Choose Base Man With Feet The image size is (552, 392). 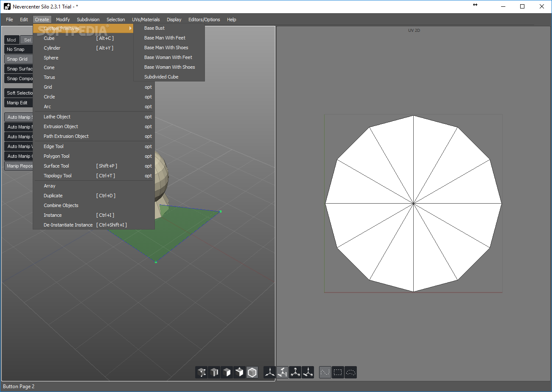(x=169, y=38)
